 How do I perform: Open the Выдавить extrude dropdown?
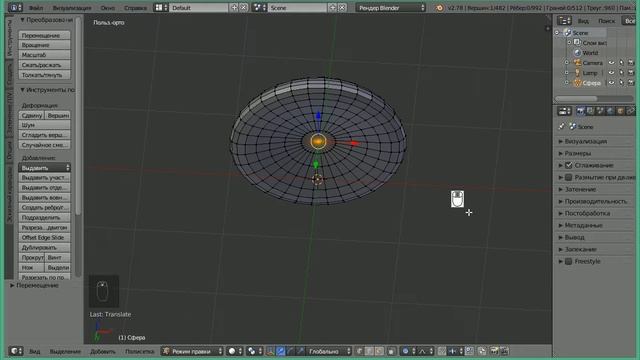pyautogui.click(x=44, y=168)
